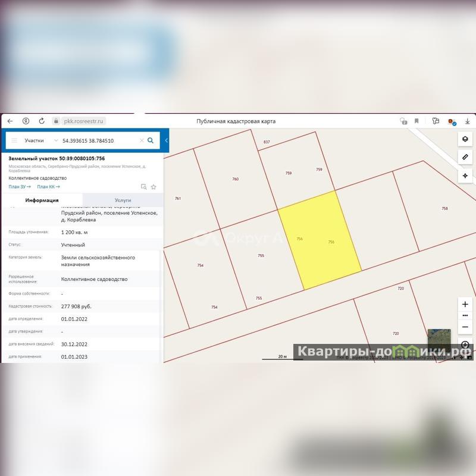Select the ruler measurement tool

tap(465, 157)
